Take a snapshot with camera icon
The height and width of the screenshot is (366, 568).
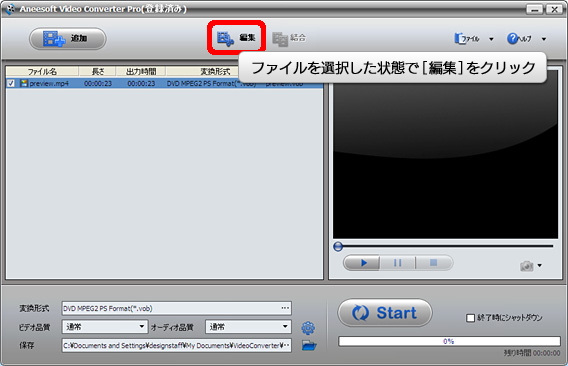[x=527, y=266]
